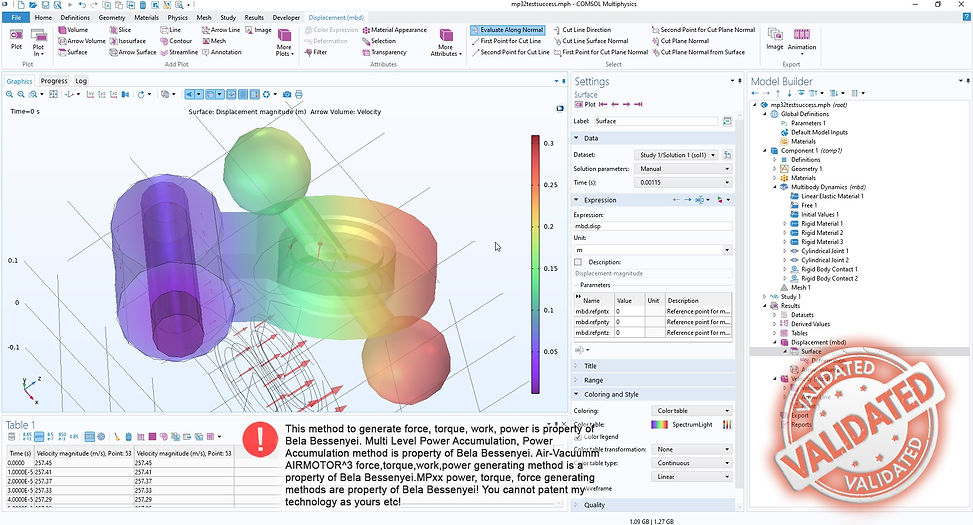
Task: Click the Plot button in Settings
Action: (x=585, y=104)
